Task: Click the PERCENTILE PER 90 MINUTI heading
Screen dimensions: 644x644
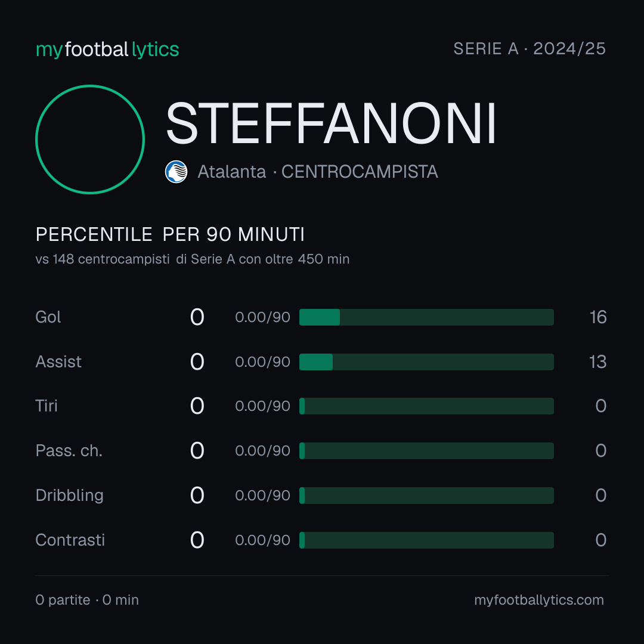Action: 170,234
